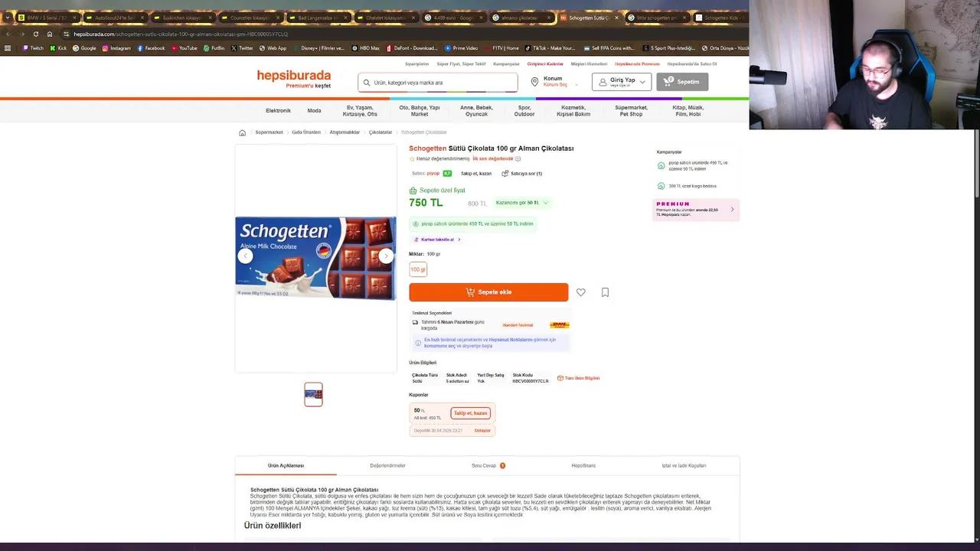Switch to the Değerlendirmeler tab
Viewport: 980px width, 551px height.
[x=387, y=465]
